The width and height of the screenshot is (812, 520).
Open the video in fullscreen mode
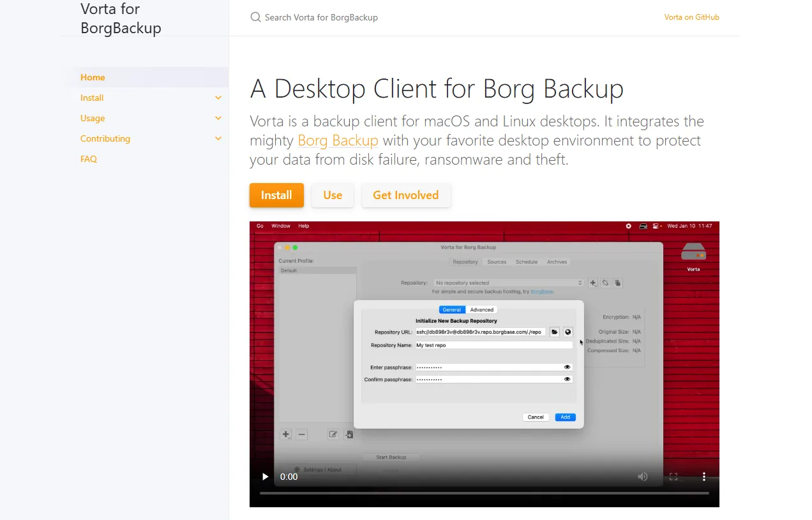(x=673, y=477)
